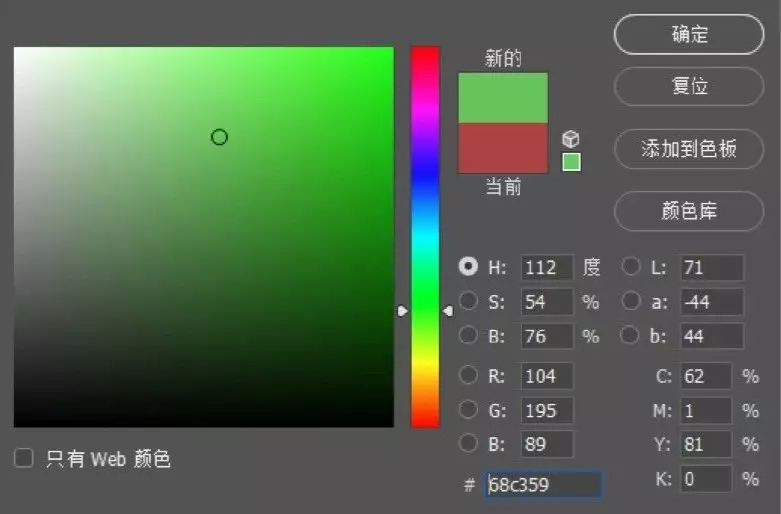Click the current red color preview

click(503, 148)
